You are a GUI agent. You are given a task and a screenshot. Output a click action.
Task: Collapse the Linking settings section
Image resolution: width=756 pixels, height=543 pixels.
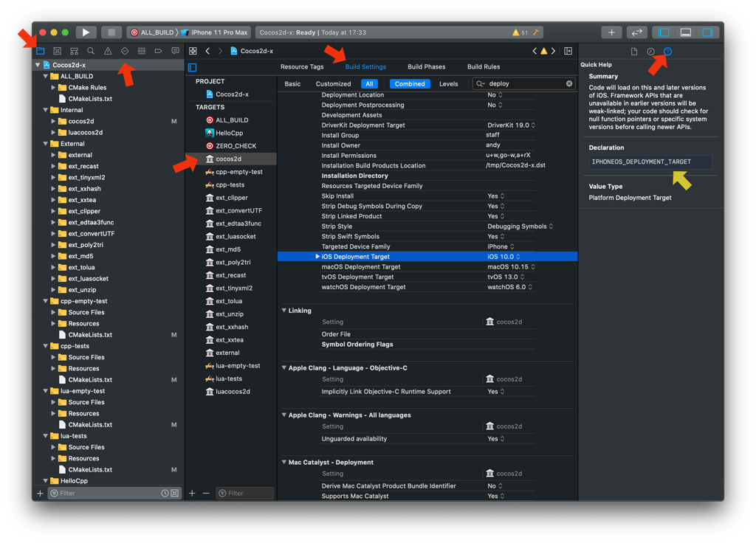pos(284,311)
